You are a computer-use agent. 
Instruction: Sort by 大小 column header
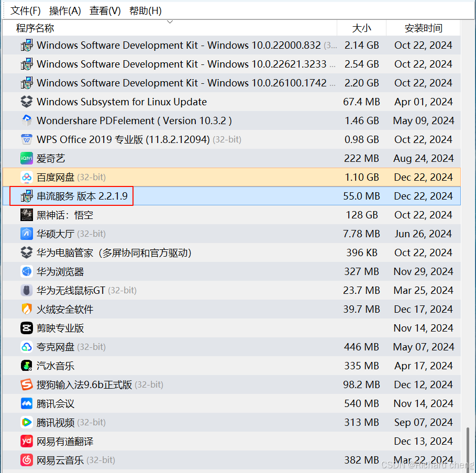pos(361,28)
